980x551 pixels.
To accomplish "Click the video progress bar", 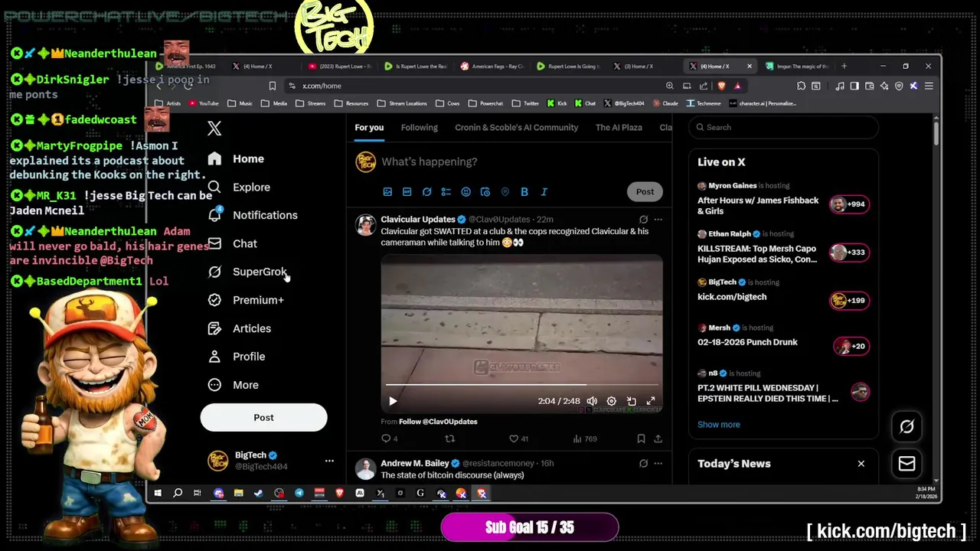I will point(521,385).
